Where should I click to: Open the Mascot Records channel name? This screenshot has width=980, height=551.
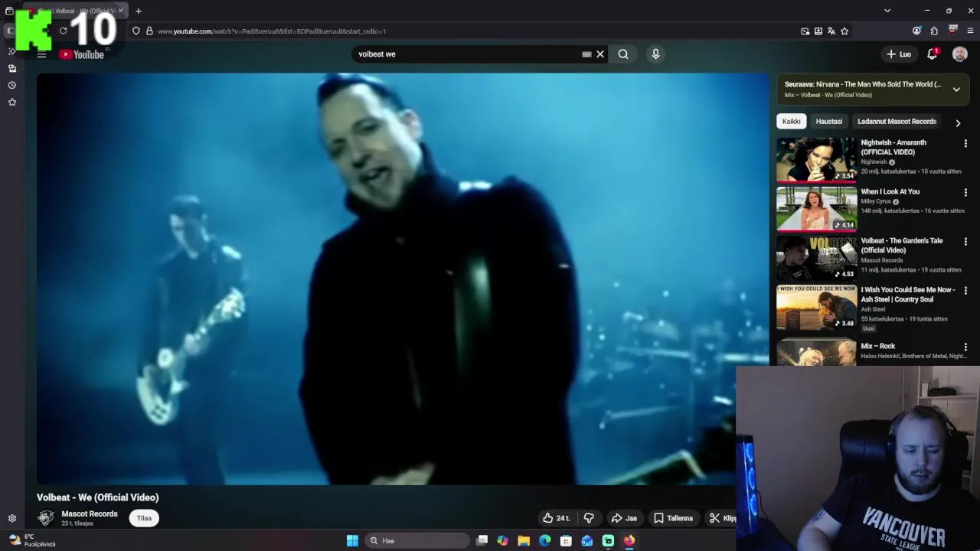[90, 514]
